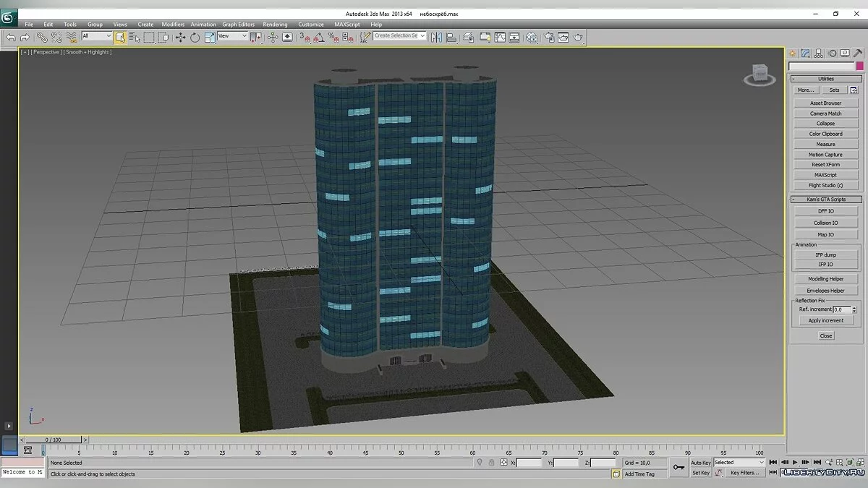Open the reference coordinate 'View' dropdown

tap(232, 36)
